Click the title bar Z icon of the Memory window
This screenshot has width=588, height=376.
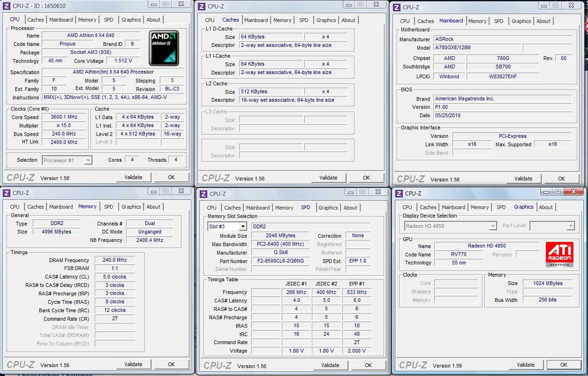point(7,193)
